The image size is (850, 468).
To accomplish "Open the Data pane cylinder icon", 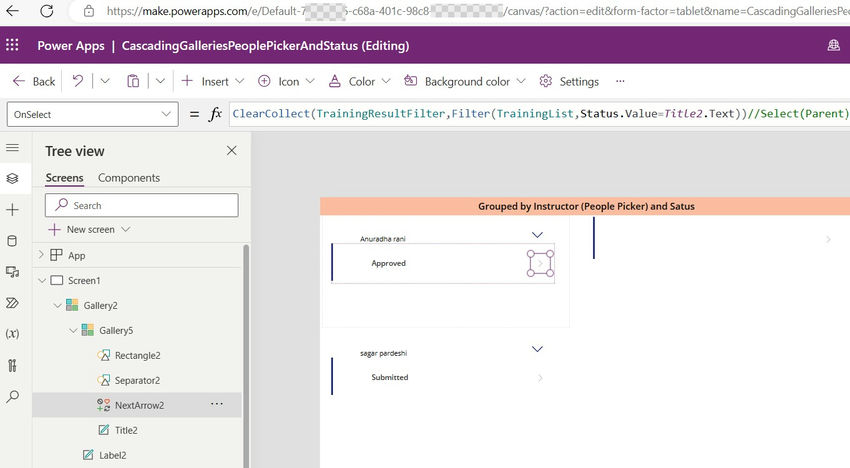I will coord(12,241).
